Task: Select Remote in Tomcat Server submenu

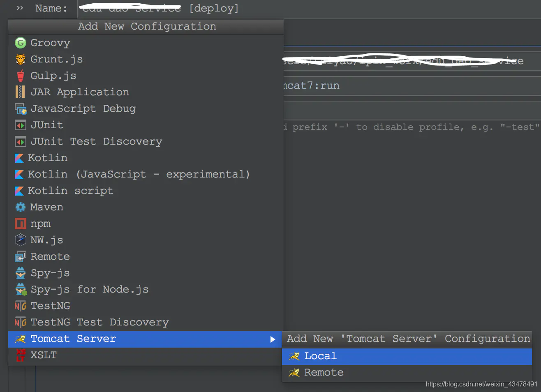Action: 407,373
